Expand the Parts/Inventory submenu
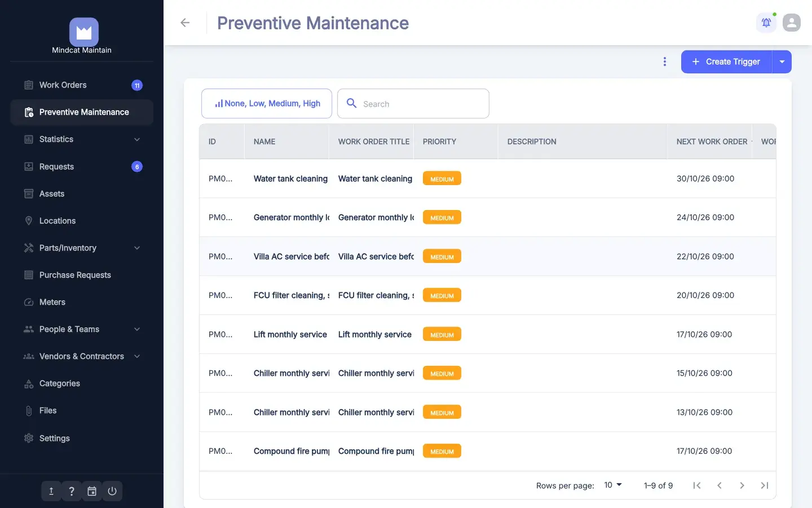This screenshot has width=812, height=508. point(137,248)
